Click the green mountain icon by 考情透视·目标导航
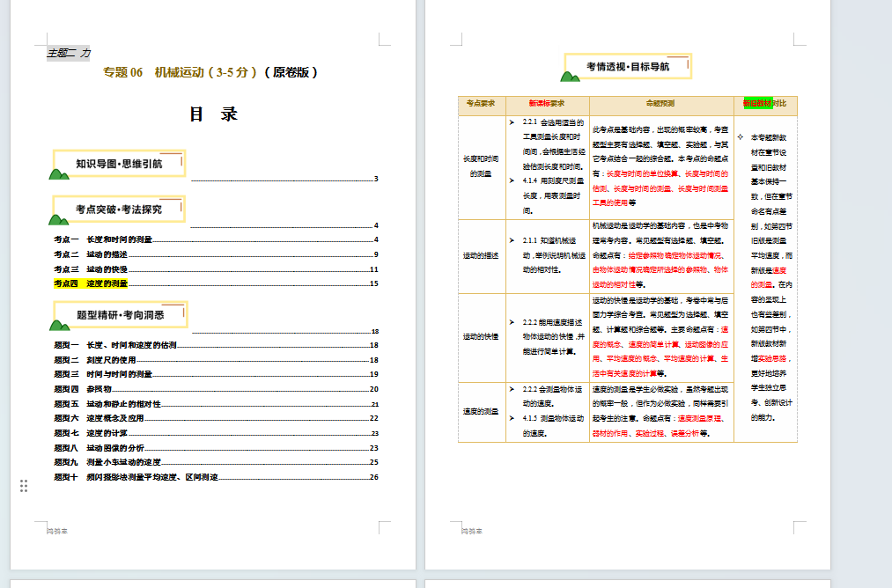This screenshot has width=892, height=588. click(571, 76)
